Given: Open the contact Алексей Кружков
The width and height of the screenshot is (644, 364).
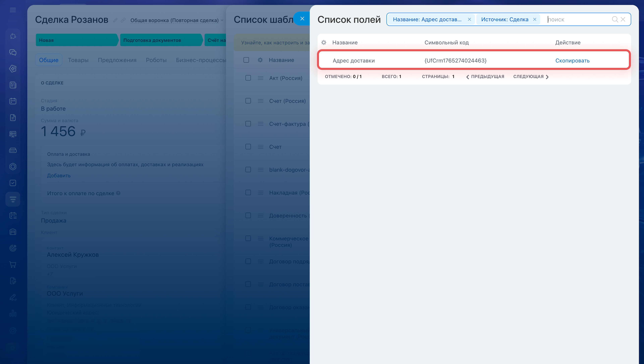Looking at the screenshot, I should [x=73, y=255].
